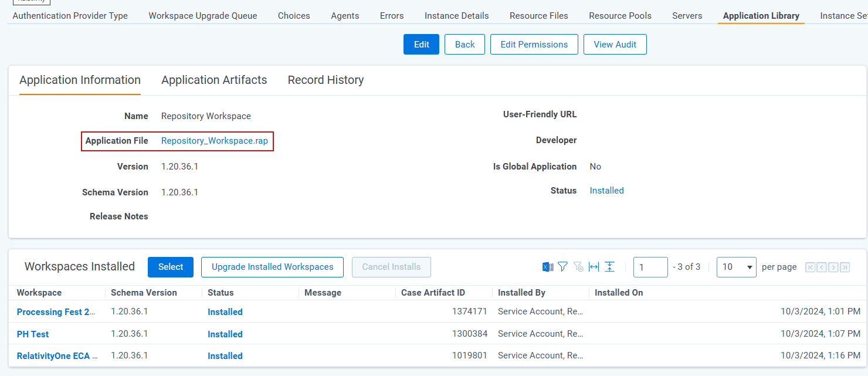Click the page number input field

[650, 267]
